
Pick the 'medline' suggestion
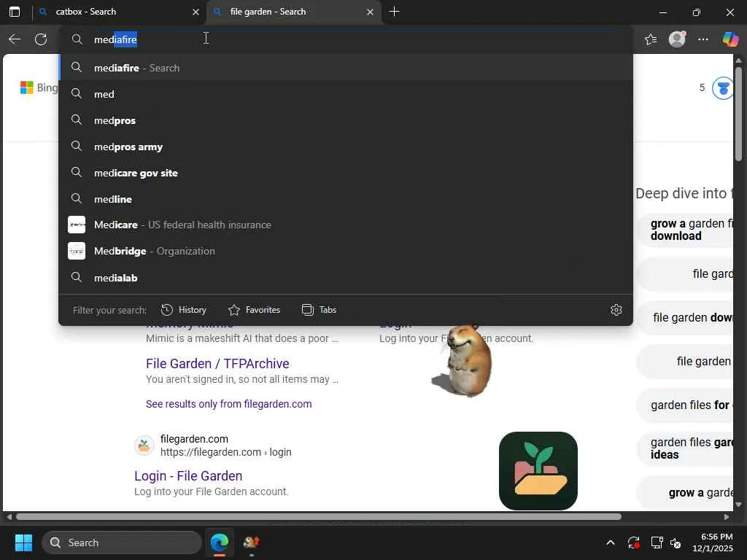point(346,199)
